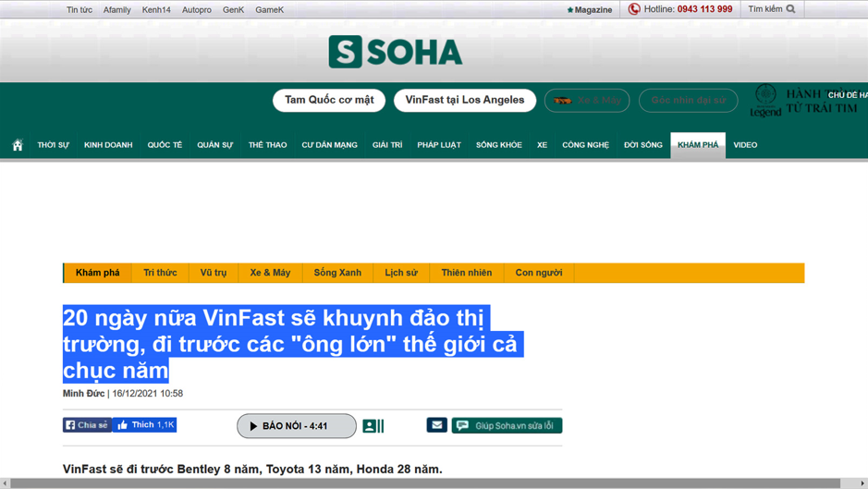Viewport: 868px width, 489px height.
Task: Open PHÁP LUẬT menu
Action: pos(439,145)
